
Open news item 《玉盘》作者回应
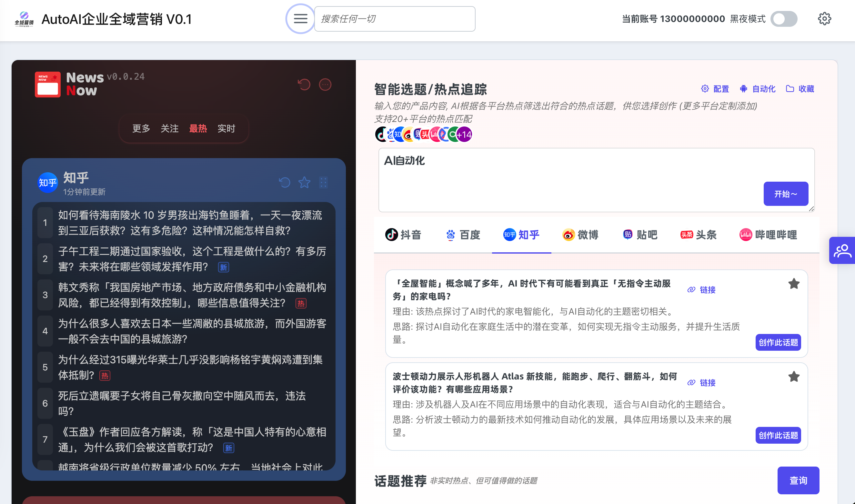point(184,439)
